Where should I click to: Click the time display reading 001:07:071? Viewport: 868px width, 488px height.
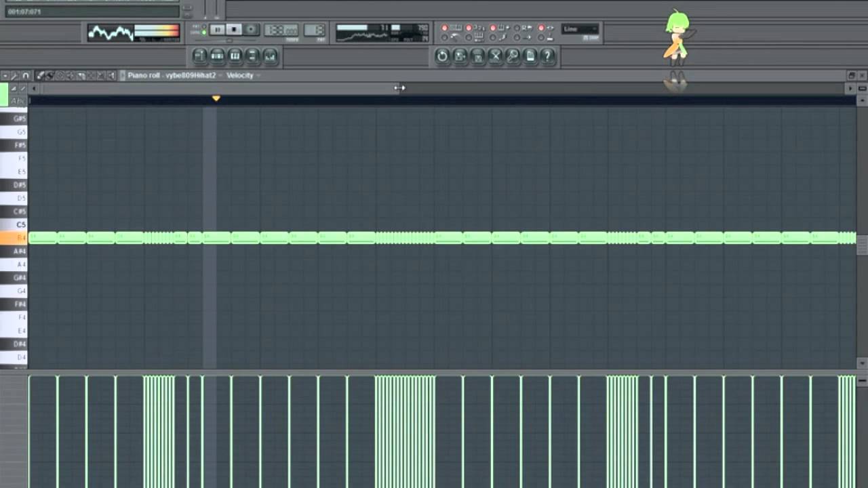(92, 12)
